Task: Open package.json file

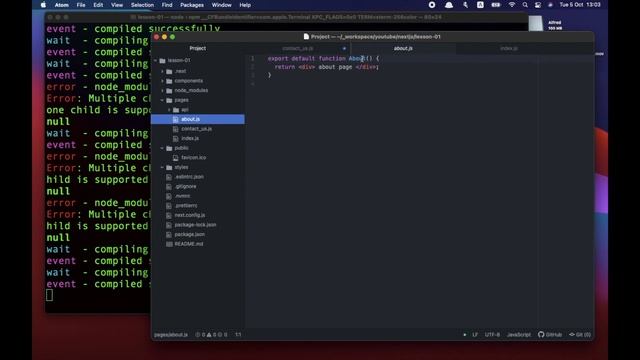Action: tap(189, 234)
